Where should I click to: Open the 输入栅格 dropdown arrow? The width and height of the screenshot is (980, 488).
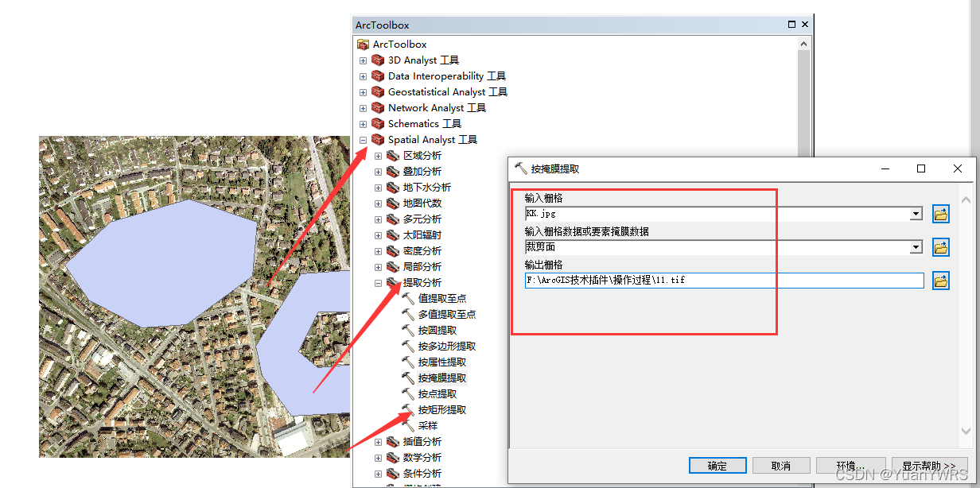[x=916, y=214]
